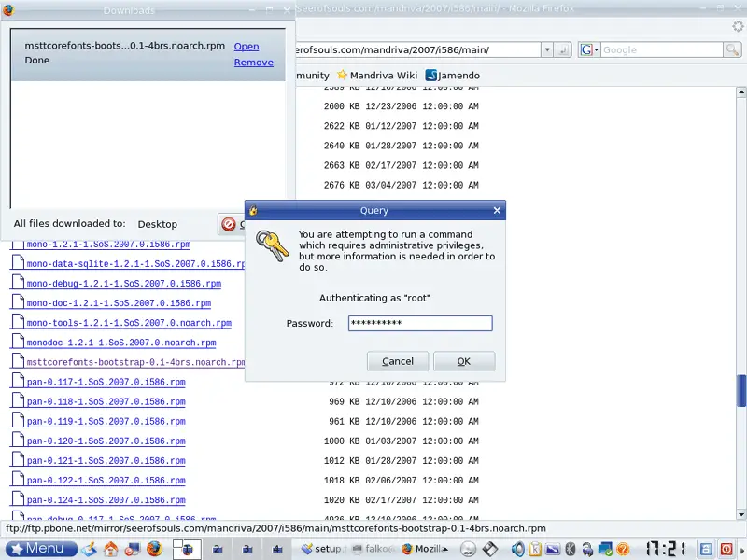The image size is (747, 560).
Task: Open the volume speaker tray icon
Action: pyautogui.click(x=517, y=549)
